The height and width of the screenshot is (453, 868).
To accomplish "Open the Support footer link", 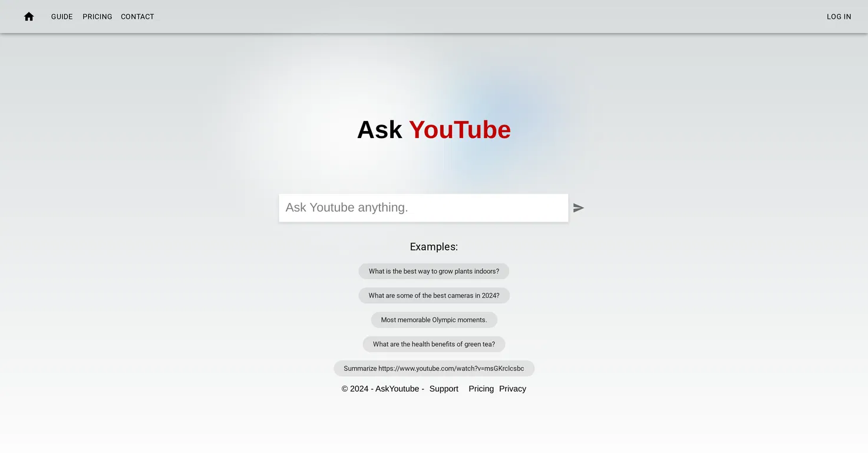I will coord(444,389).
